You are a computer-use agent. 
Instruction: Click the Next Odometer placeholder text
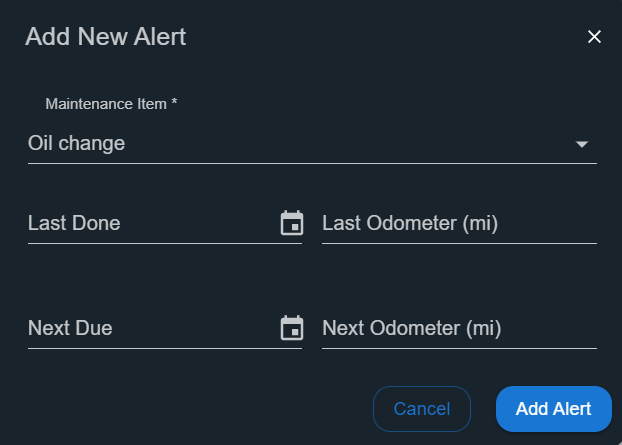[412, 328]
